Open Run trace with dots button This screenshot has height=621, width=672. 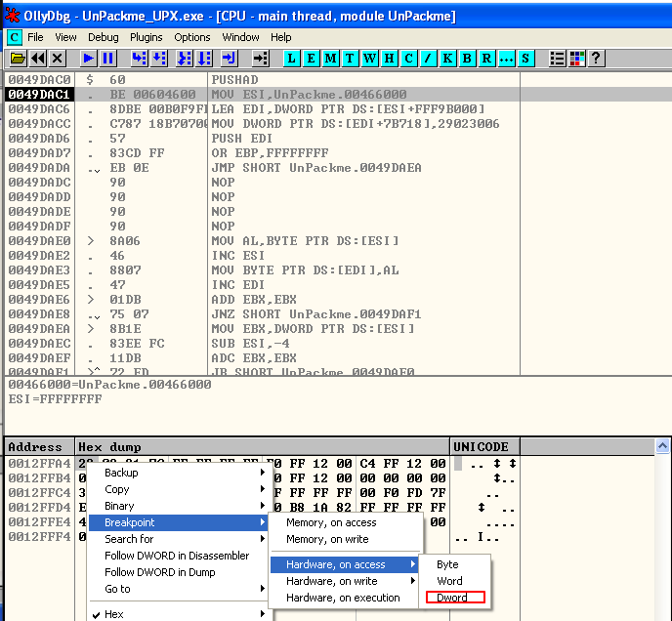506,59
